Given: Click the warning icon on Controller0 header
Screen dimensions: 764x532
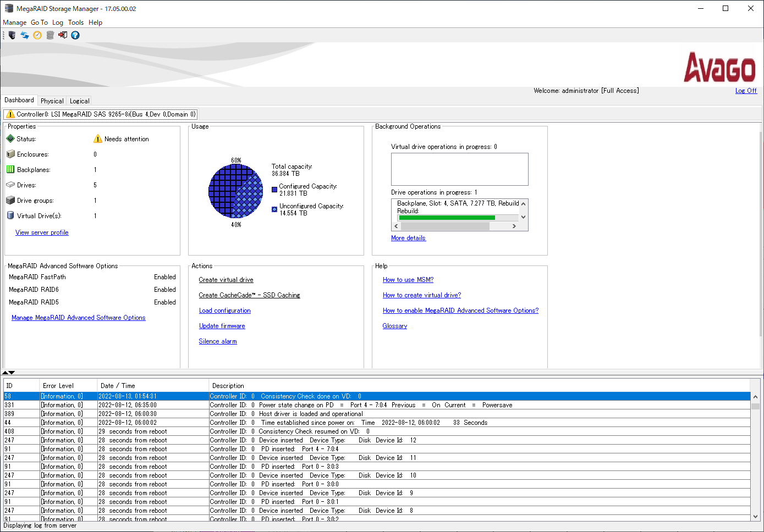Looking at the screenshot, I should tap(10, 114).
